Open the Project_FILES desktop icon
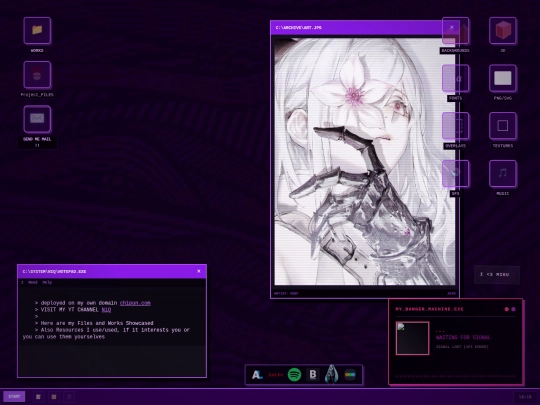 pyautogui.click(x=37, y=75)
